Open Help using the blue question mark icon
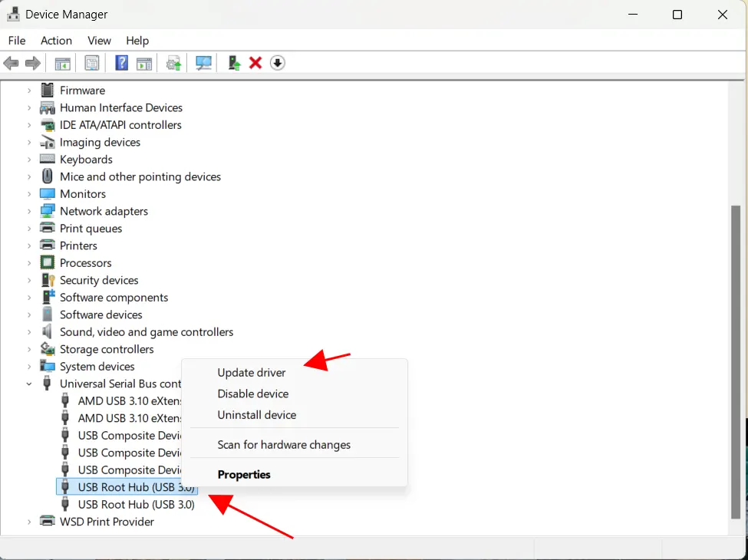The width and height of the screenshot is (748, 560). tap(121, 62)
